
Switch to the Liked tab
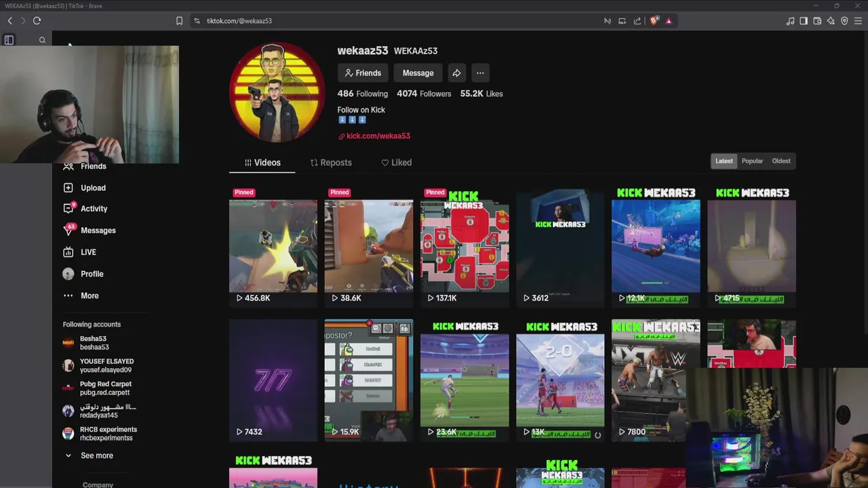tap(396, 163)
